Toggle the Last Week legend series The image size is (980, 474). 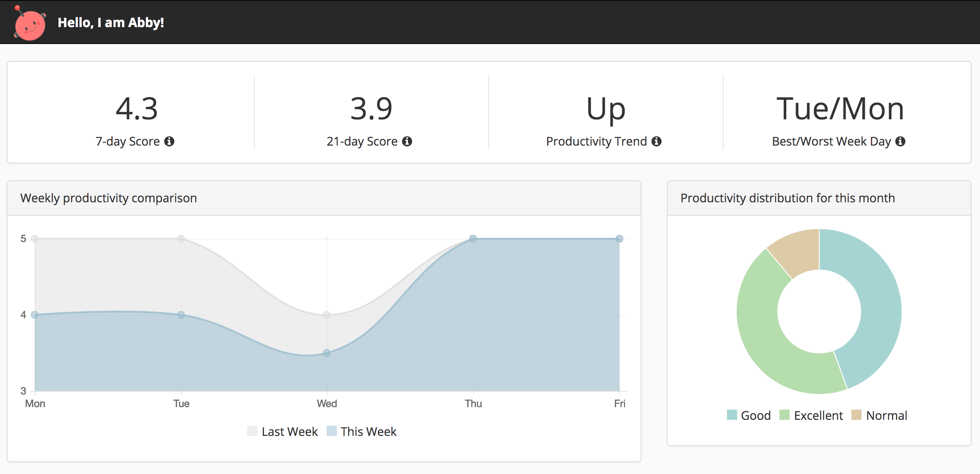click(x=282, y=431)
